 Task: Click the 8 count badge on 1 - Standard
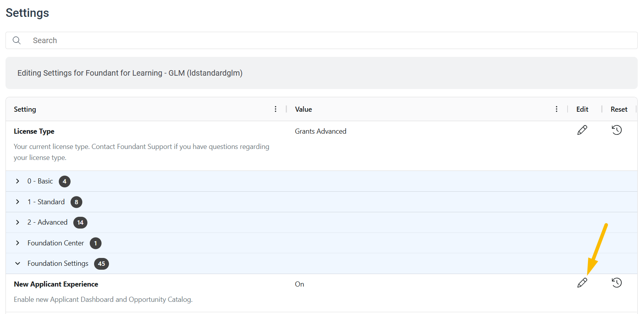click(76, 202)
